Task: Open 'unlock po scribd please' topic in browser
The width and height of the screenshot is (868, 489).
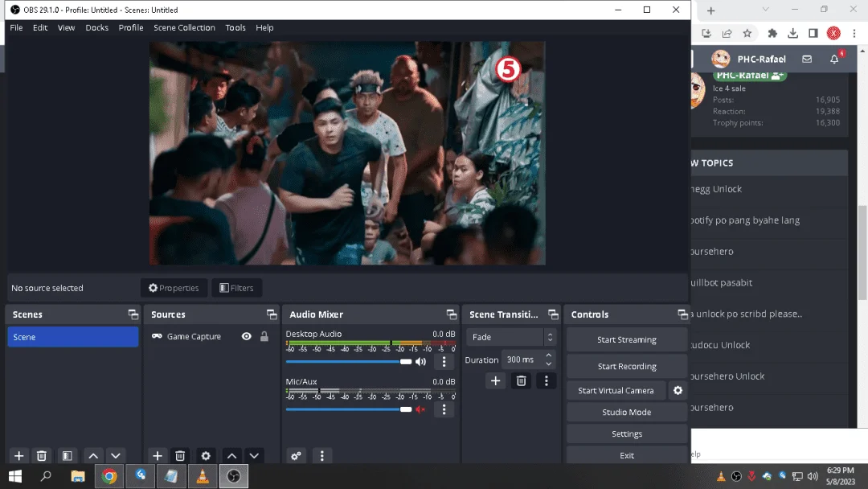Action: coord(745,314)
